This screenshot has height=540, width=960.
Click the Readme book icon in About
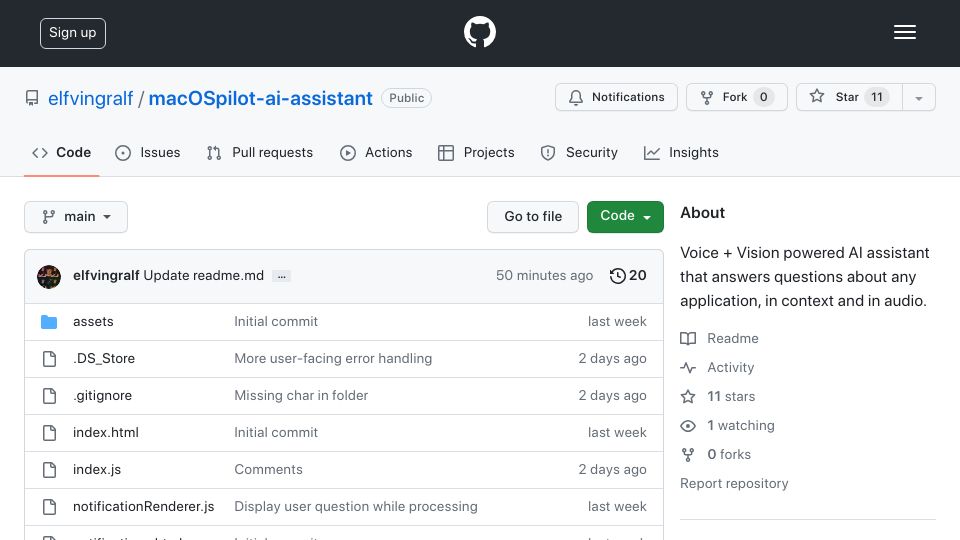[688, 339]
